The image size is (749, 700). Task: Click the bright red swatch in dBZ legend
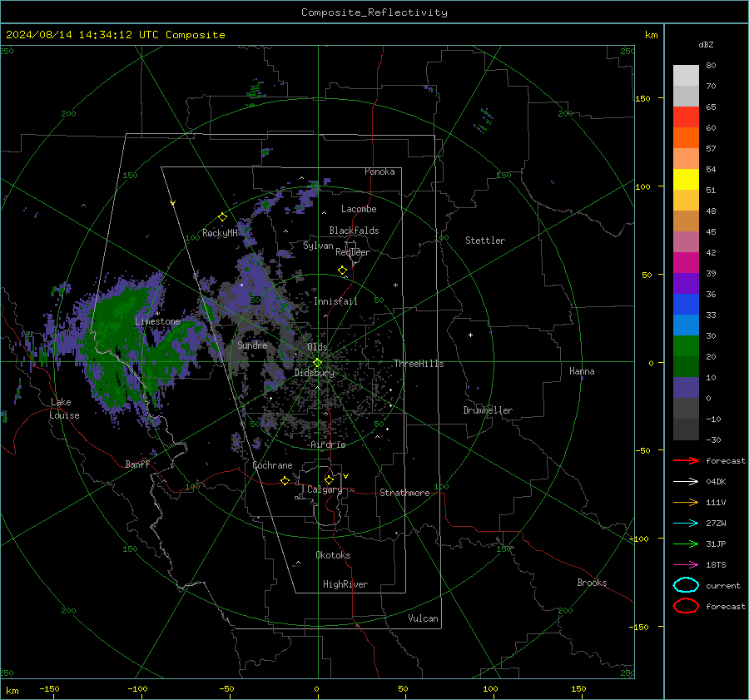tap(686, 117)
